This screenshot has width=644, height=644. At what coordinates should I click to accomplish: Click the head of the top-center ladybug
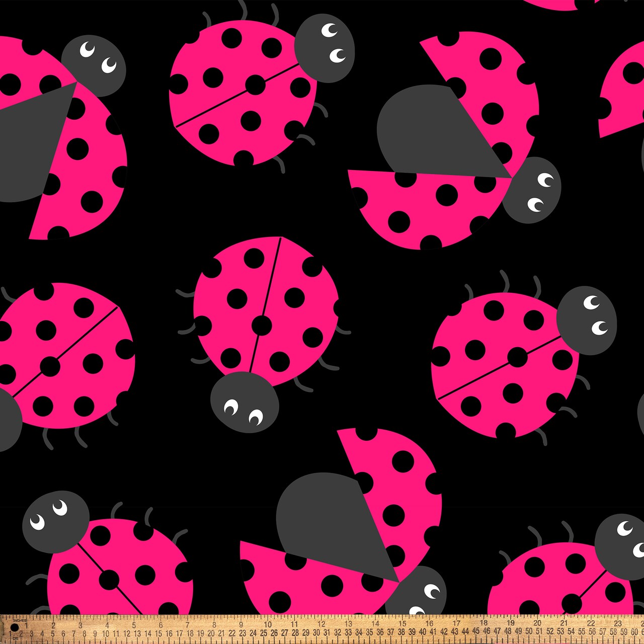(x=325, y=48)
